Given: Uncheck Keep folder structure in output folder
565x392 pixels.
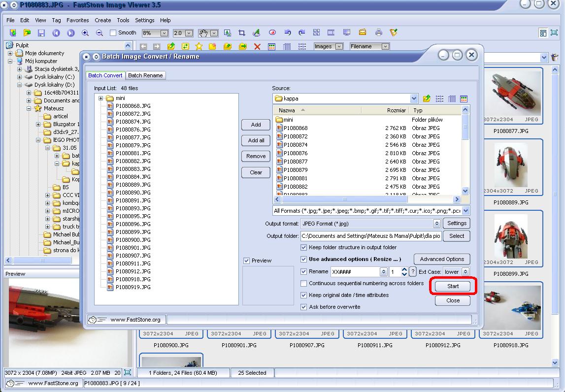Looking at the screenshot, I should 303,248.
